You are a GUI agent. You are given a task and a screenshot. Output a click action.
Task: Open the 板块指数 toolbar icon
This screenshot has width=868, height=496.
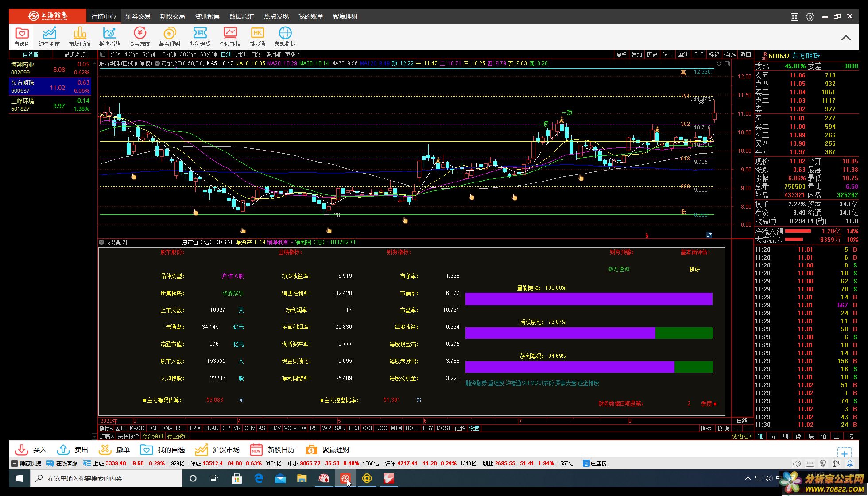pos(109,36)
